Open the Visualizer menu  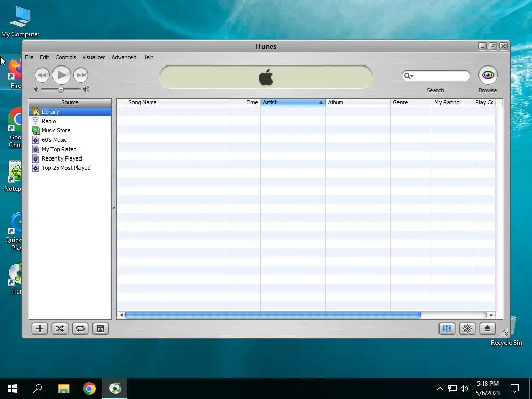94,57
